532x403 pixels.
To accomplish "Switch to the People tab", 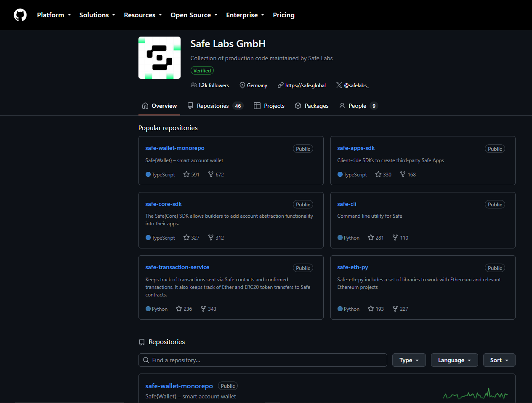I will pyautogui.click(x=359, y=106).
